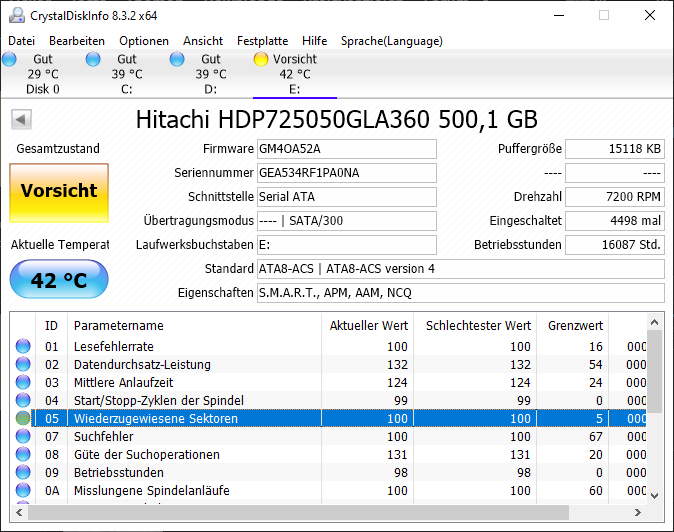
Task: Click scroll down arrow of attribute list
Action: point(655,495)
